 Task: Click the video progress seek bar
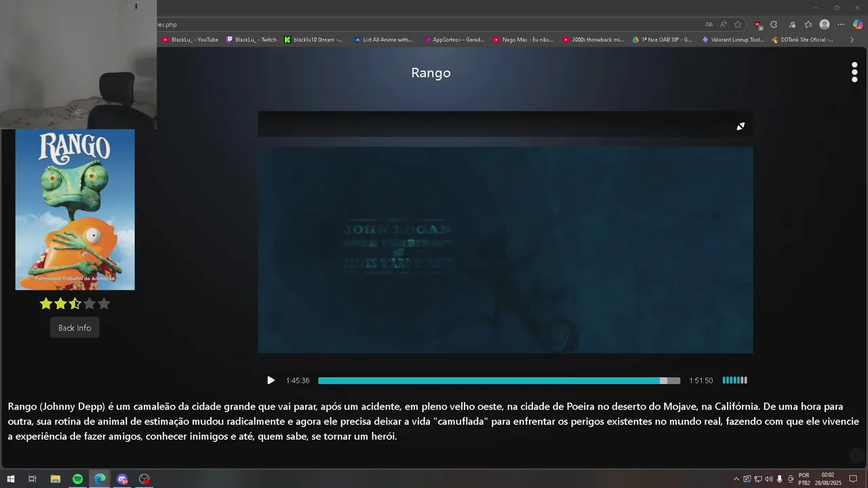point(499,381)
